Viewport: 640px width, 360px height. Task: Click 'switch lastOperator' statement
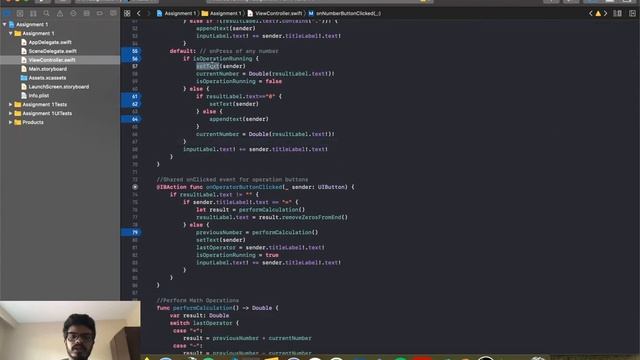204,323
